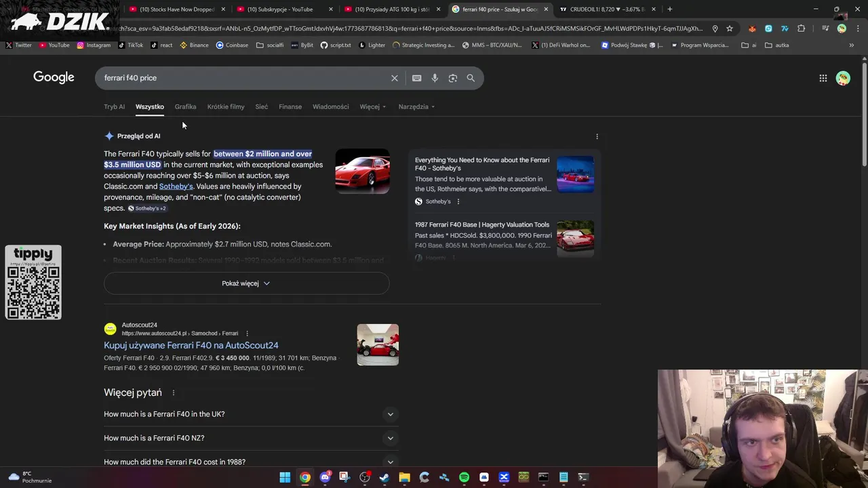Go to the Google logo homepage
This screenshot has height=488, width=868.
pyautogui.click(x=54, y=77)
